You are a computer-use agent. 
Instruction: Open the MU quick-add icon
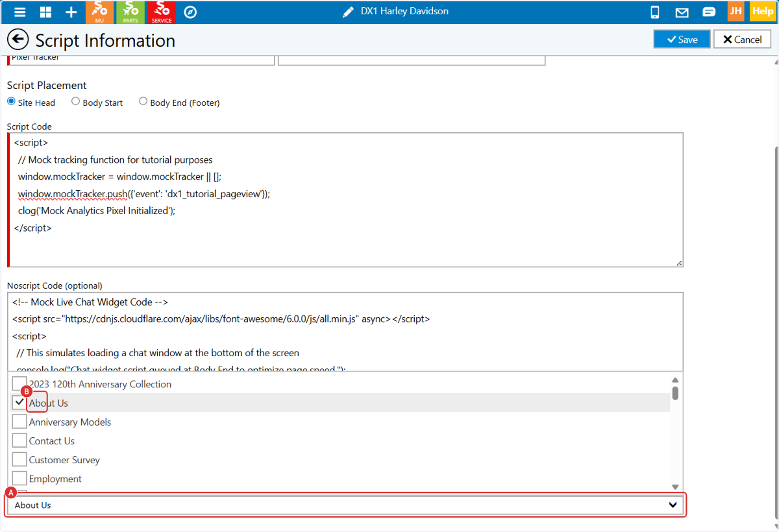(x=99, y=12)
